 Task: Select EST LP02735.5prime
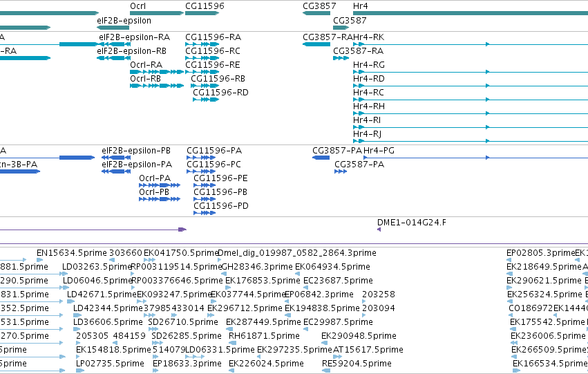click(x=110, y=364)
